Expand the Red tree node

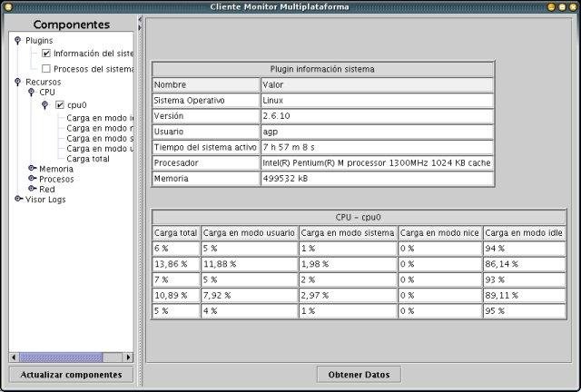click(32, 189)
